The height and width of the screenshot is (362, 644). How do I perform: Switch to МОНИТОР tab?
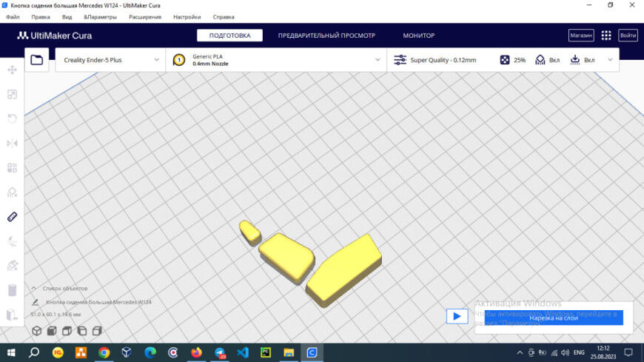(x=418, y=36)
